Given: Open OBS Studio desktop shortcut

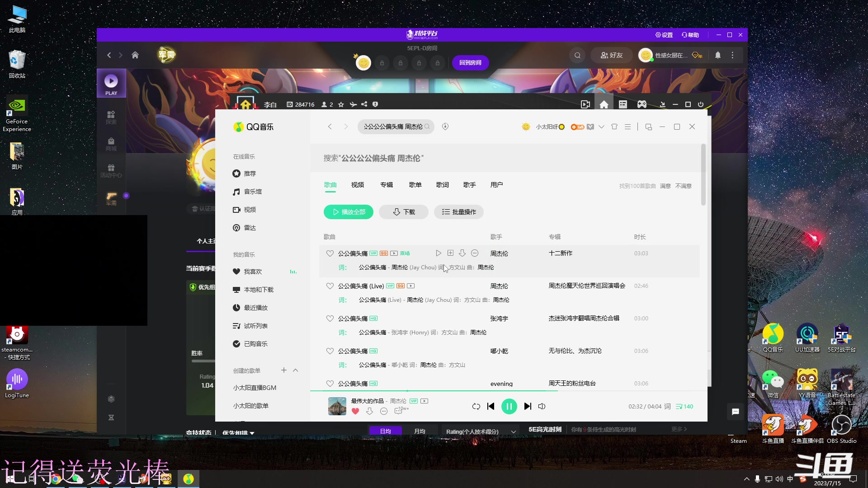Looking at the screenshot, I should 841,429.
